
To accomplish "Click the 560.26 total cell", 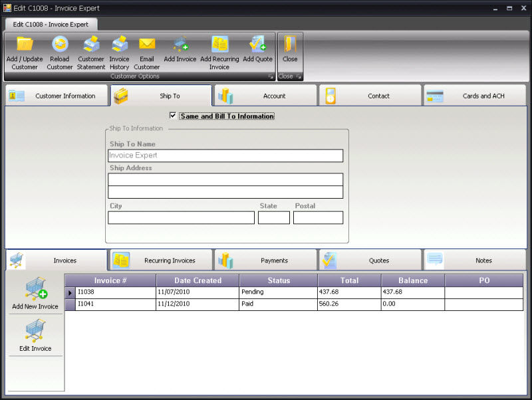I will pos(350,304).
